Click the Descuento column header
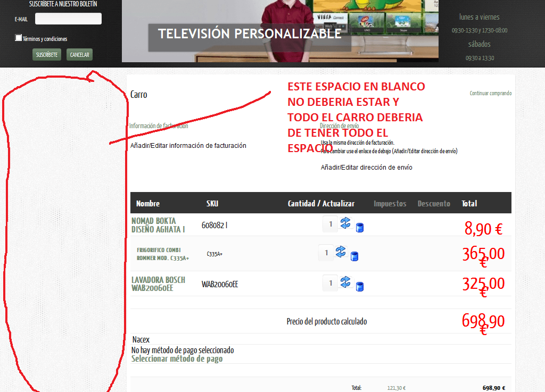Screen dimensions: 545x392 tap(434, 204)
